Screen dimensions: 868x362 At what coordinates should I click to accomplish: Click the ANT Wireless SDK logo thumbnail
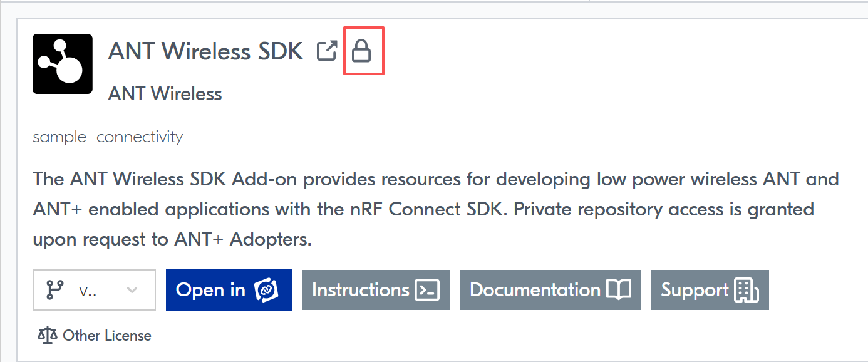coord(63,64)
